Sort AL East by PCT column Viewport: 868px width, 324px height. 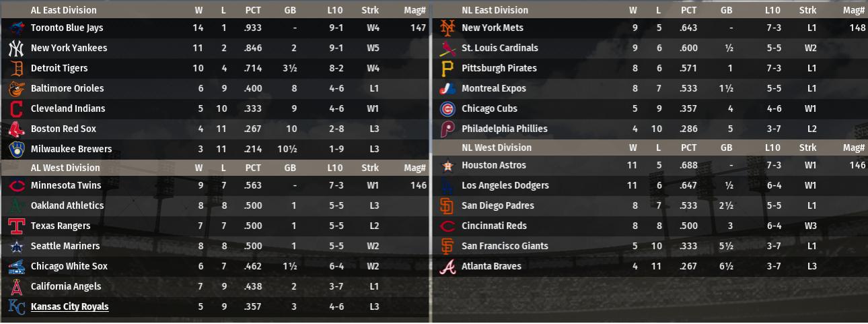[253, 10]
